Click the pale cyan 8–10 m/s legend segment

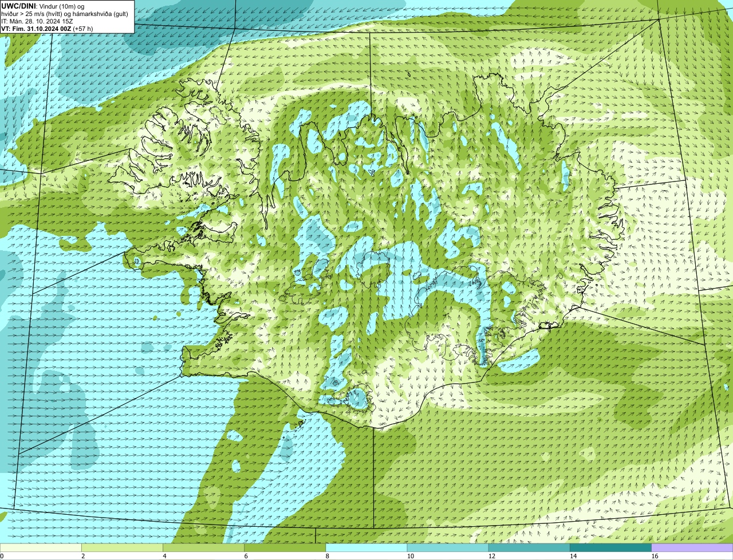(366, 548)
